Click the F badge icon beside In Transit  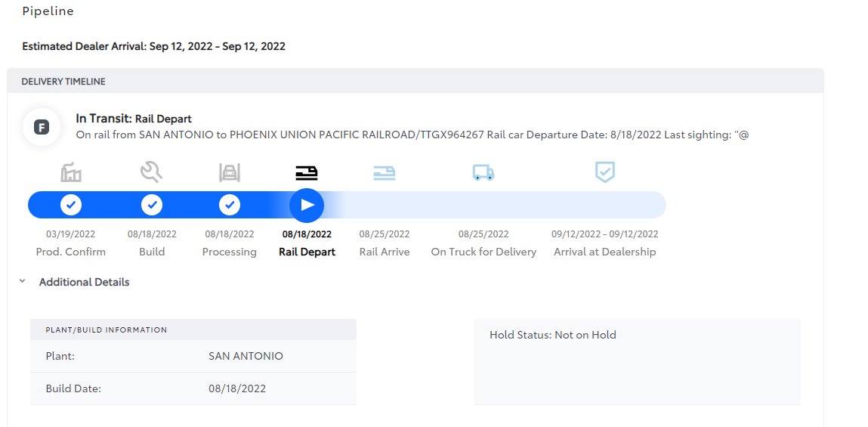coord(42,128)
